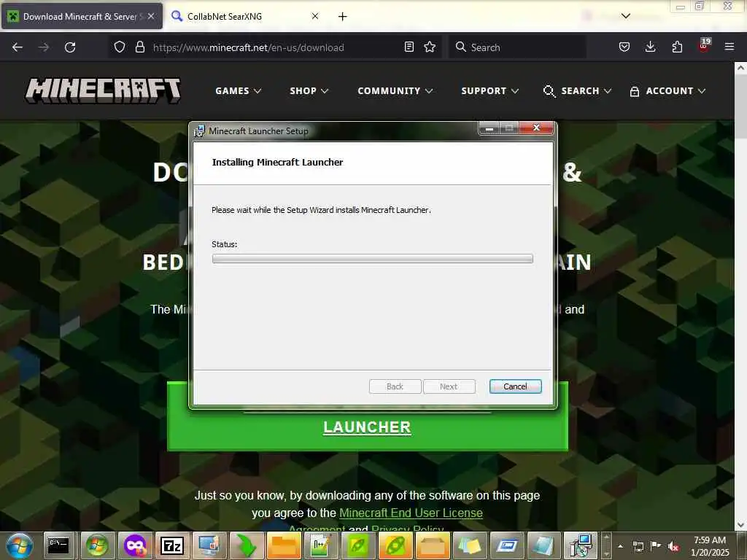This screenshot has height=560, width=747.
Task: Close the Download Minecraft tab
Action: click(151, 16)
